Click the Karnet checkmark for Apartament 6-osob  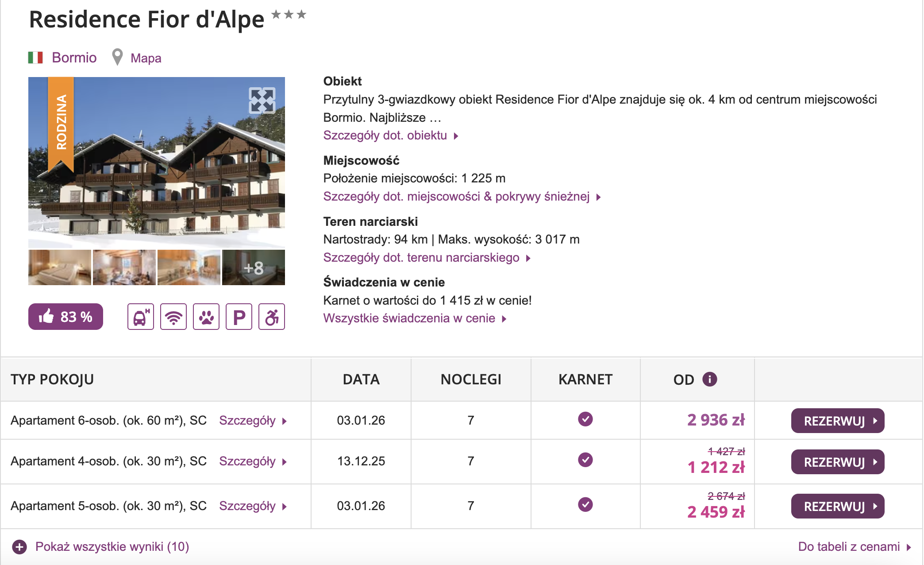pyautogui.click(x=585, y=420)
